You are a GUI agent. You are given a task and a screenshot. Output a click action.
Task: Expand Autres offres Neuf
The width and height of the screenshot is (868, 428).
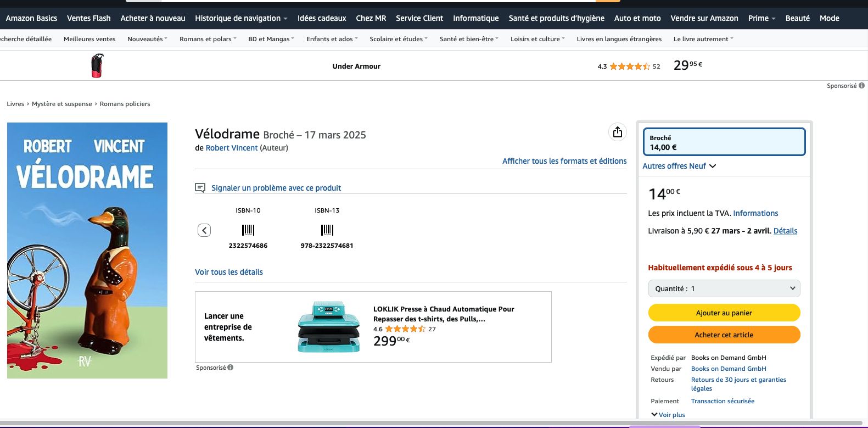click(679, 166)
